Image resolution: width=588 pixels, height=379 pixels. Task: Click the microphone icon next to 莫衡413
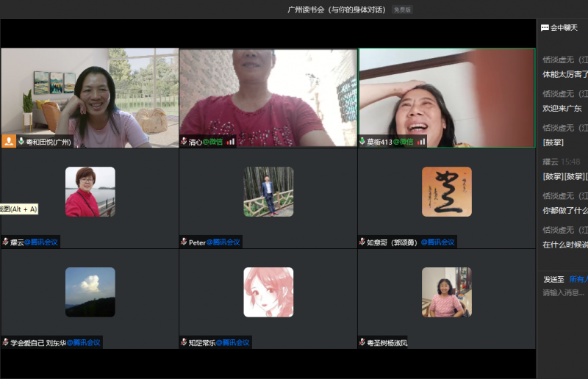(x=362, y=142)
